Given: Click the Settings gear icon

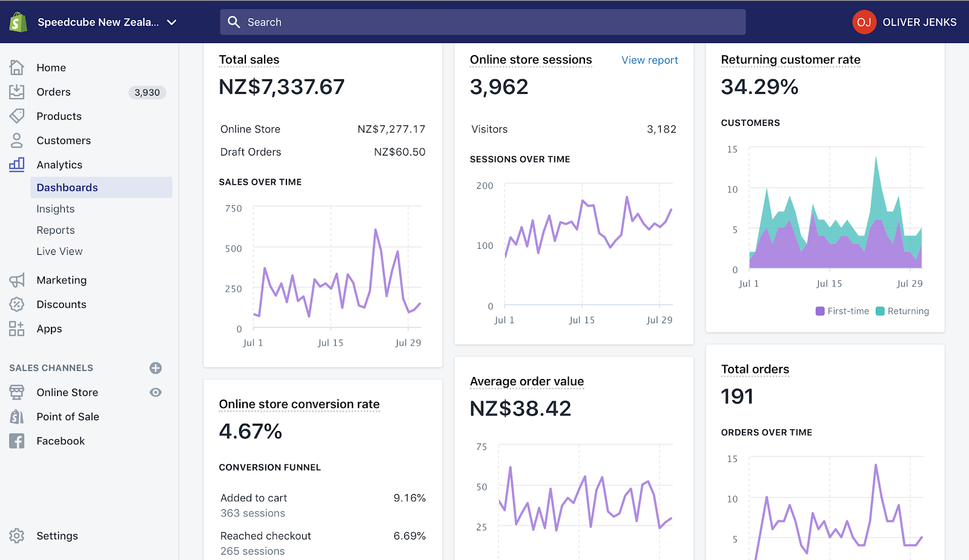Looking at the screenshot, I should pyautogui.click(x=17, y=536).
